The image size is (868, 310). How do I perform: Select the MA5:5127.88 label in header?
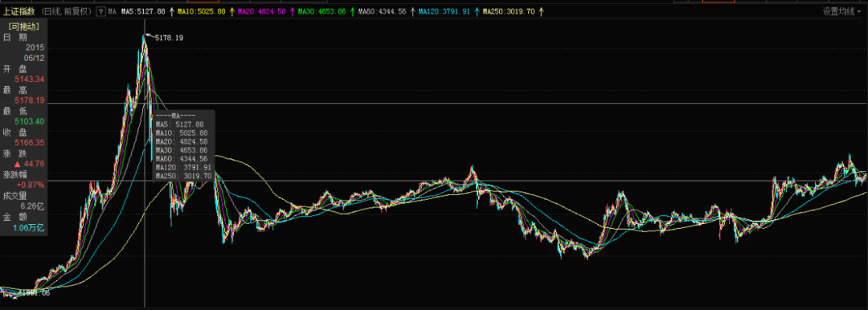[143, 11]
